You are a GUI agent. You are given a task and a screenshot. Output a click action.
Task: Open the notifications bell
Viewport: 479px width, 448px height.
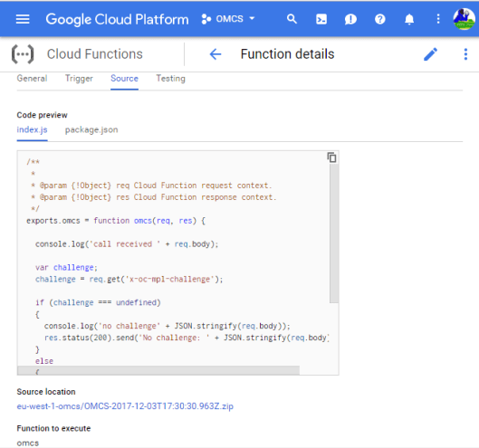(x=409, y=19)
